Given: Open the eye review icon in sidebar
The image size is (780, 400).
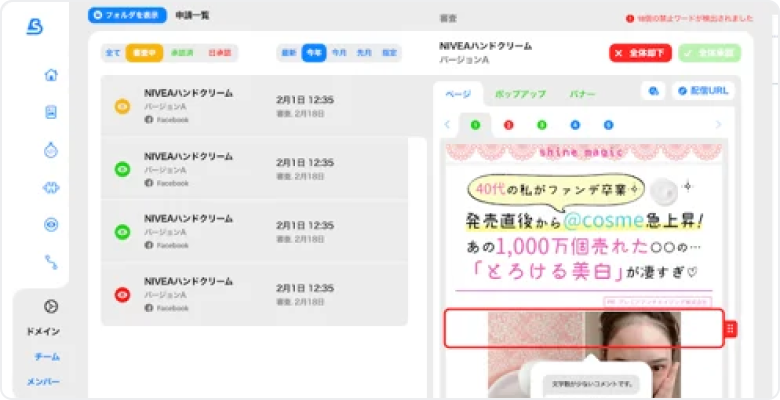Looking at the screenshot, I should click(51, 225).
